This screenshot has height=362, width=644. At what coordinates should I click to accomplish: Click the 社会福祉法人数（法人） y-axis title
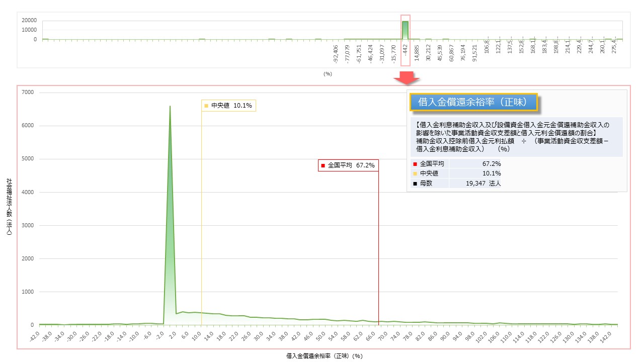9,207
